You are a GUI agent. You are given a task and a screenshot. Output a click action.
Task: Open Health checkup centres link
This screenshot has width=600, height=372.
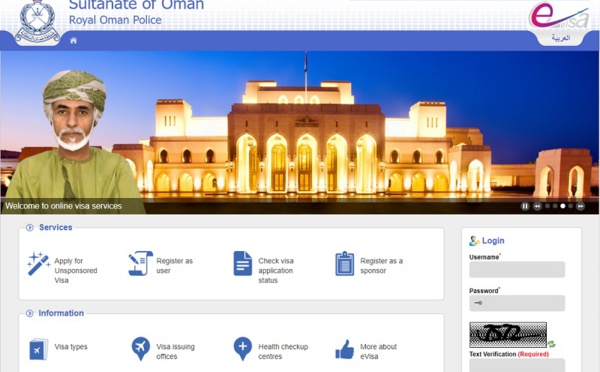283,351
